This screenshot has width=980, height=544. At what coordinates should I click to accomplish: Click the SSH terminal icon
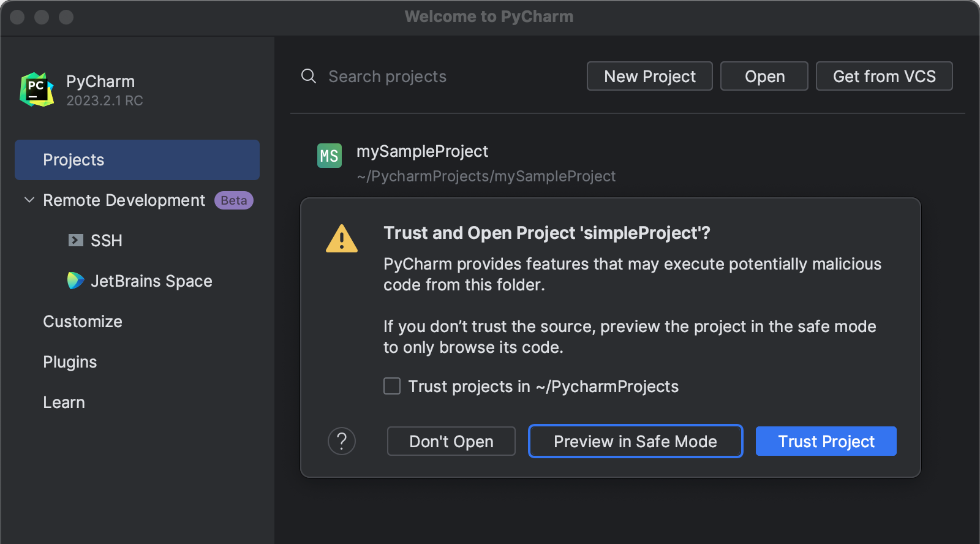pyautogui.click(x=75, y=240)
